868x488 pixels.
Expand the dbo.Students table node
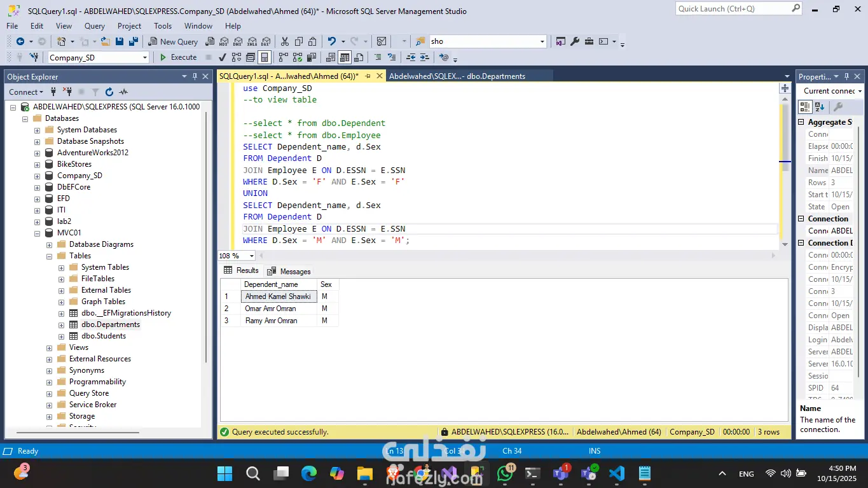tap(62, 336)
